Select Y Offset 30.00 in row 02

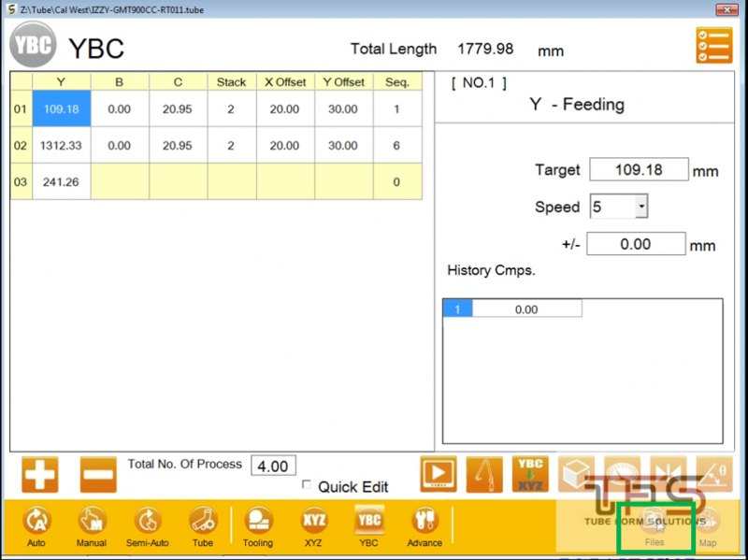pyautogui.click(x=343, y=145)
